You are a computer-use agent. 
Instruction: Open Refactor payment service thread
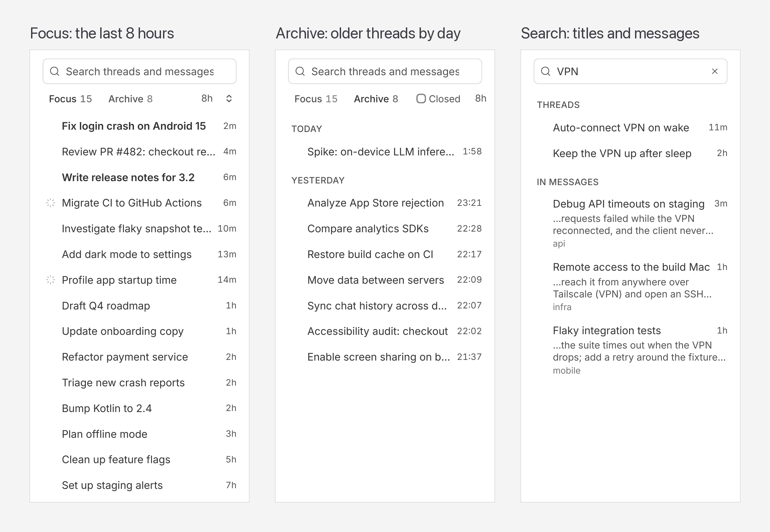(x=140, y=357)
